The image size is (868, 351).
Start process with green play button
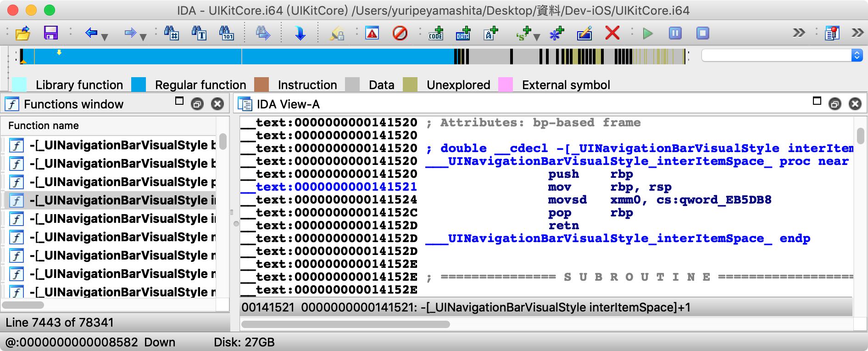tap(648, 34)
